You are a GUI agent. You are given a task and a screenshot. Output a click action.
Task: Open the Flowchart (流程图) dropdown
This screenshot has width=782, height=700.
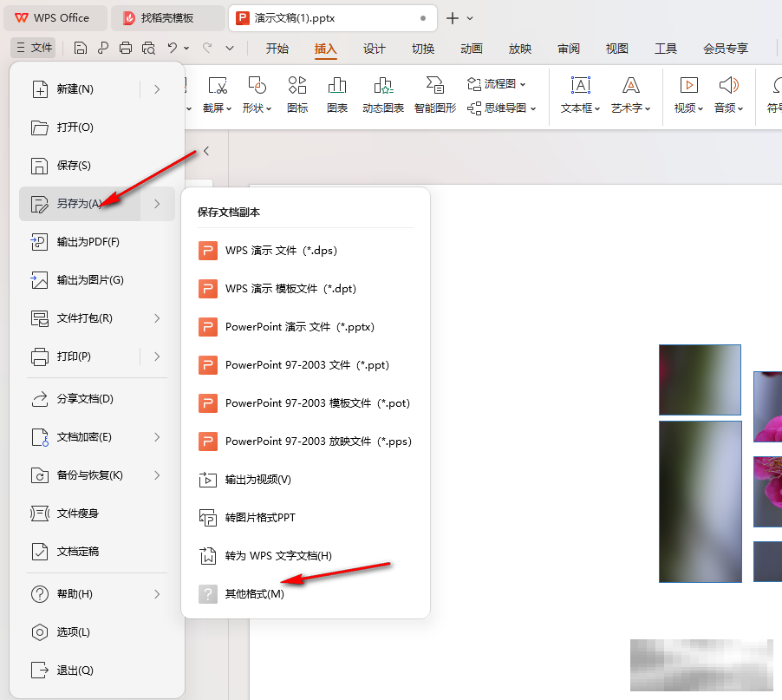click(x=496, y=84)
